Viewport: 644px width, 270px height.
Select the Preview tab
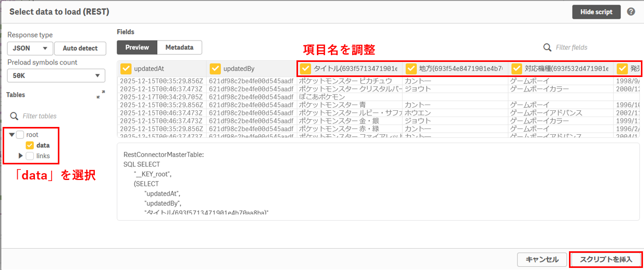[x=137, y=47]
